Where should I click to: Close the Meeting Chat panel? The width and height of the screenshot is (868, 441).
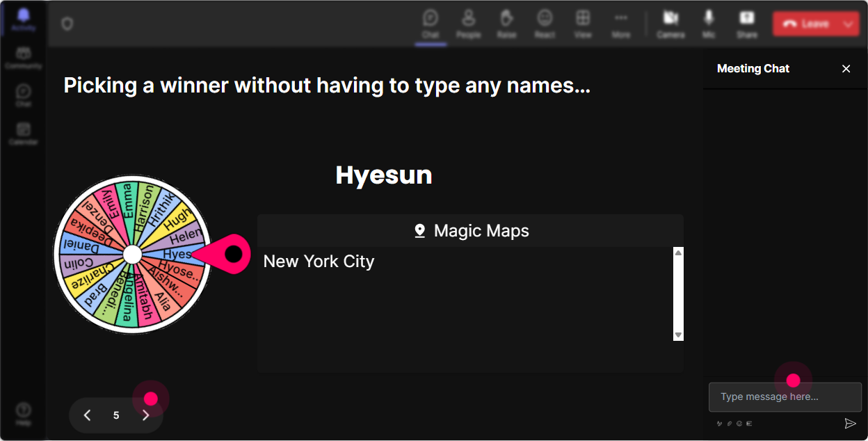pyautogui.click(x=846, y=69)
